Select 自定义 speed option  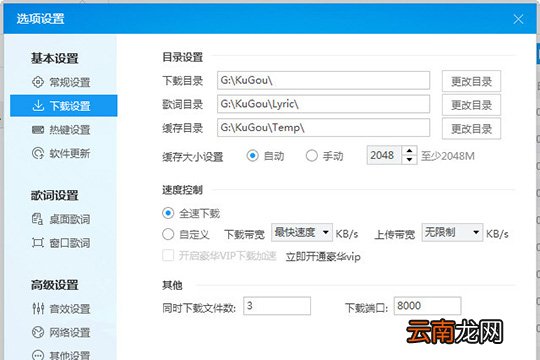(168, 234)
